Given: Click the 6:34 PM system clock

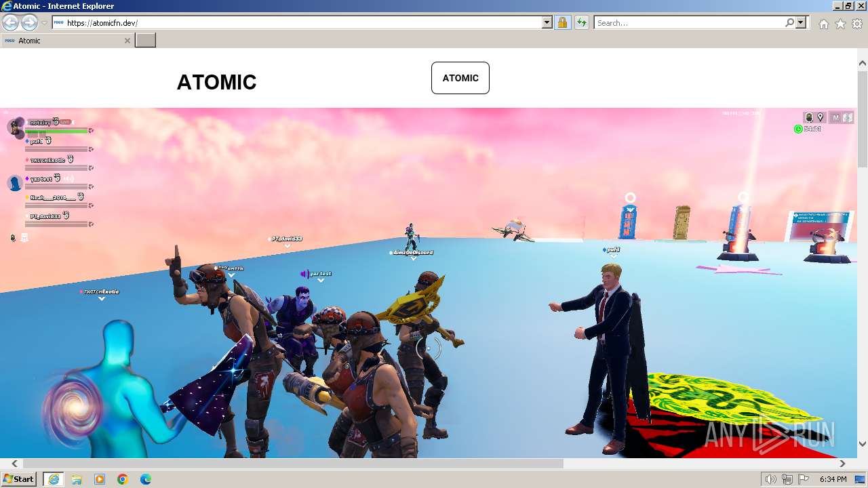Looking at the screenshot, I should coord(833,479).
